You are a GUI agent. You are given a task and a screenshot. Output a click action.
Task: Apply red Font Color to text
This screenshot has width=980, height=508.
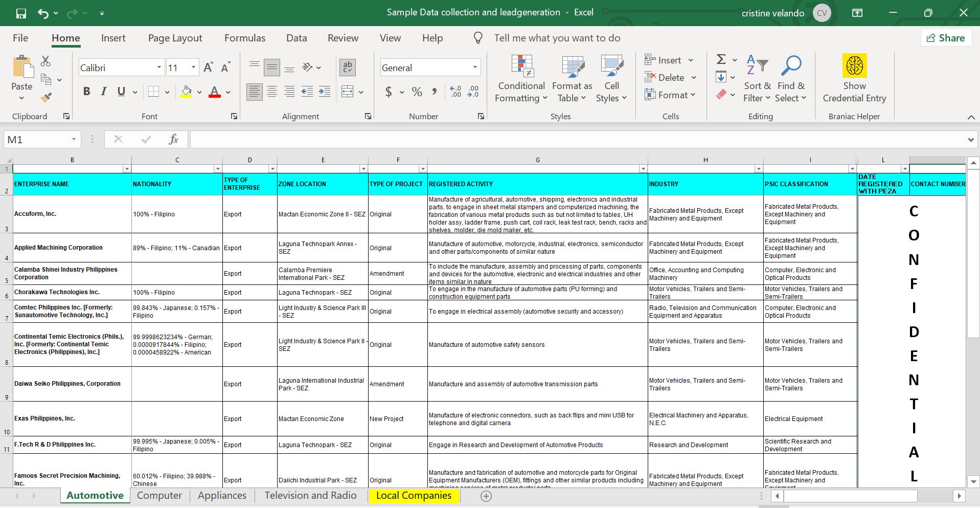pos(215,92)
